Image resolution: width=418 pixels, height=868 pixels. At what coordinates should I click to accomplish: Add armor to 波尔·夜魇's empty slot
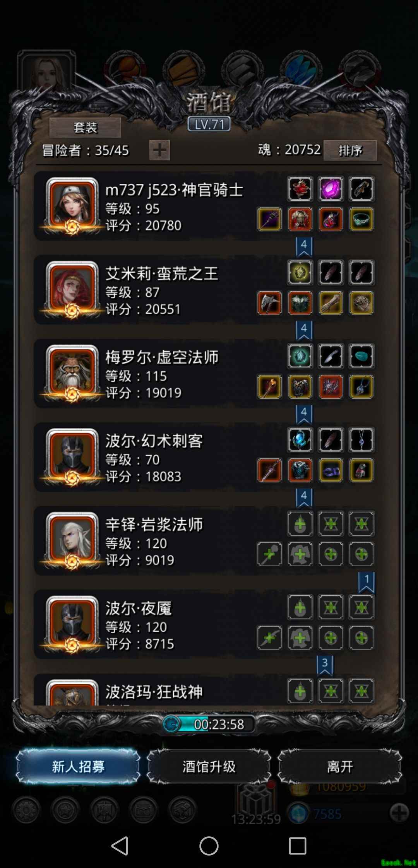coord(300,637)
